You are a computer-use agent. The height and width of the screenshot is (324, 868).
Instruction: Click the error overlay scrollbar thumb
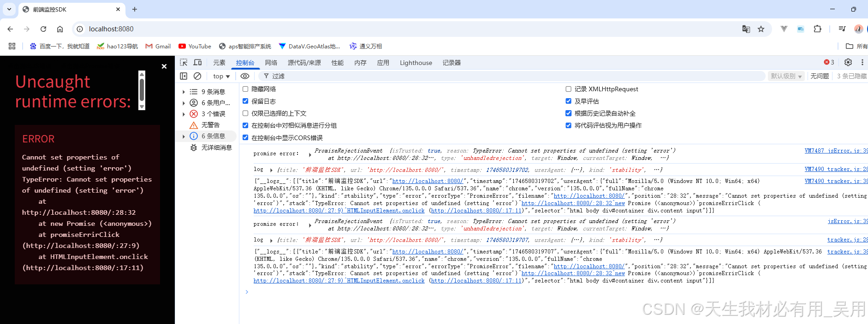142,90
